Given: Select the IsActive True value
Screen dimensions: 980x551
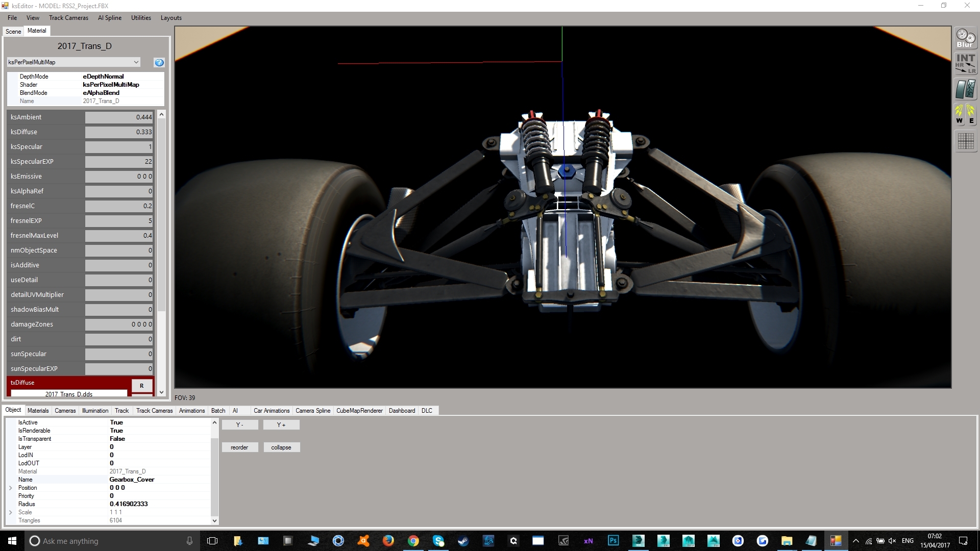Looking at the screenshot, I should pyautogui.click(x=116, y=422).
